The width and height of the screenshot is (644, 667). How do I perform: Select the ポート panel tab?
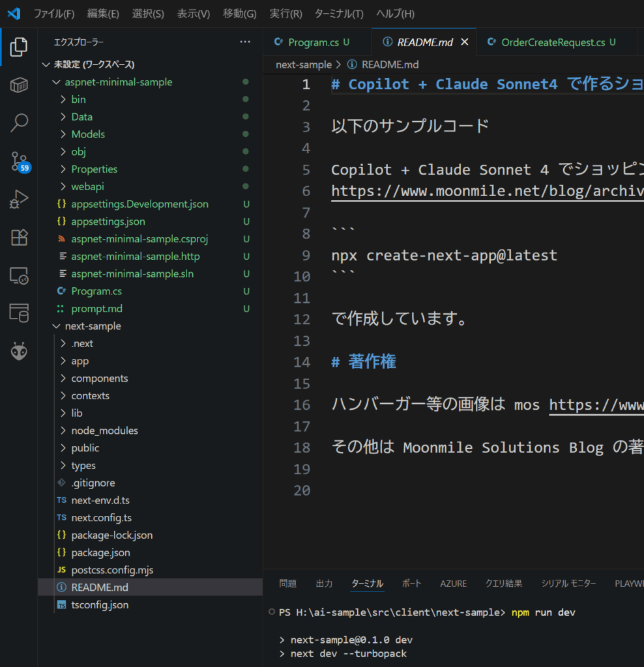click(411, 584)
